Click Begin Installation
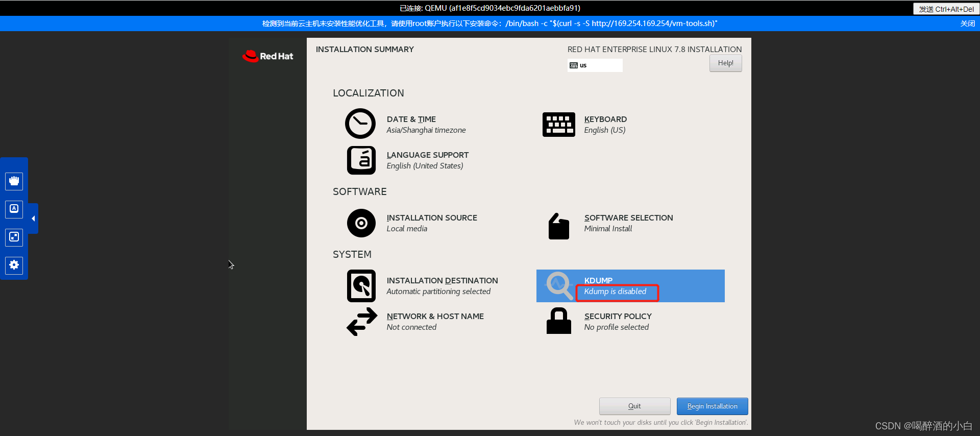Viewport: 980px width, 436px height. click(712, 406)
